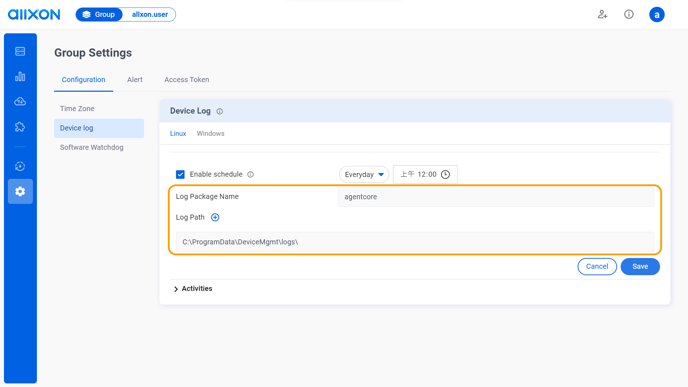Click the Log Package Name input field
Viewport: 688px width, 387px height.
[x=496, y=197]
